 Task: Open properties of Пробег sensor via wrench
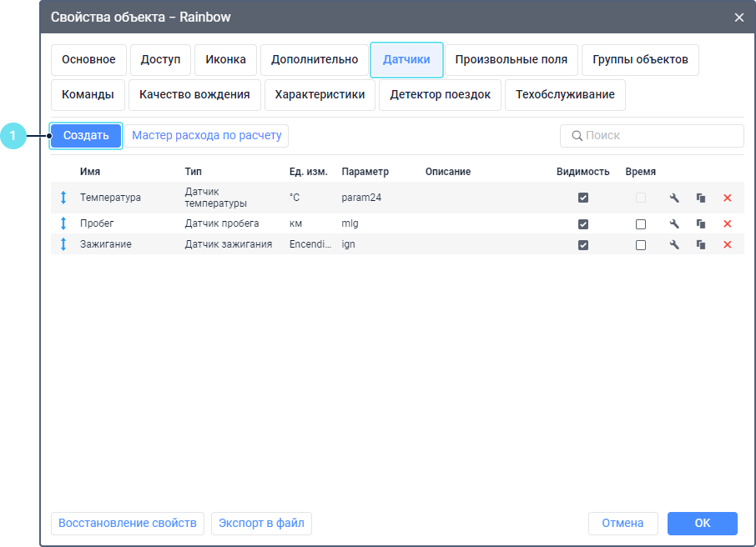[674, 224]
